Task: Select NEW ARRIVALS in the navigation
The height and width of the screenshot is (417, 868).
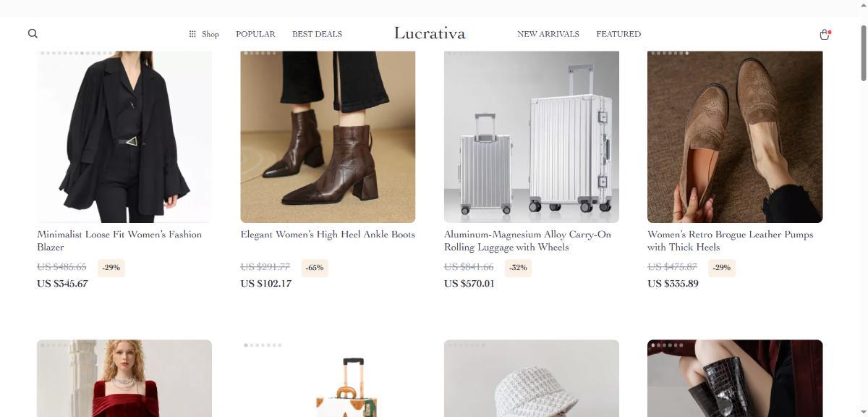Action: coord(548,34)
